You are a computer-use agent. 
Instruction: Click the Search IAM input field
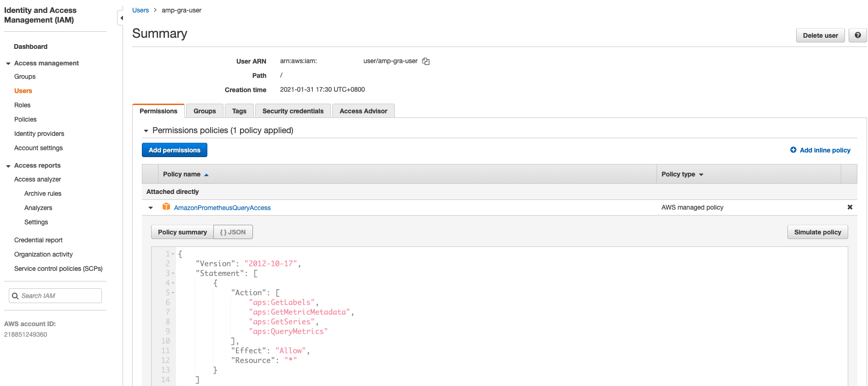pyautogui.click(x=55, y=296)
